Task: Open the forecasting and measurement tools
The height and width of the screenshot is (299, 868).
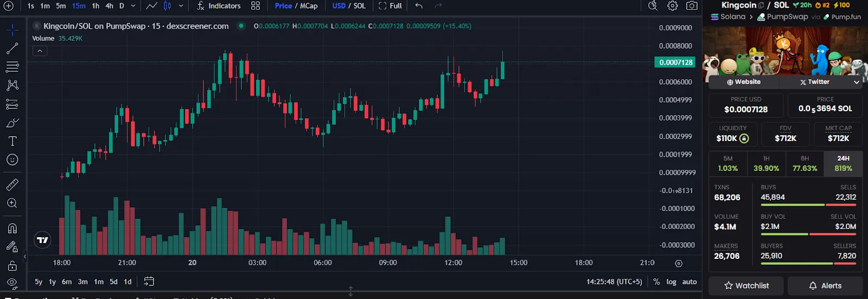Action: click(x=12, y=104)
